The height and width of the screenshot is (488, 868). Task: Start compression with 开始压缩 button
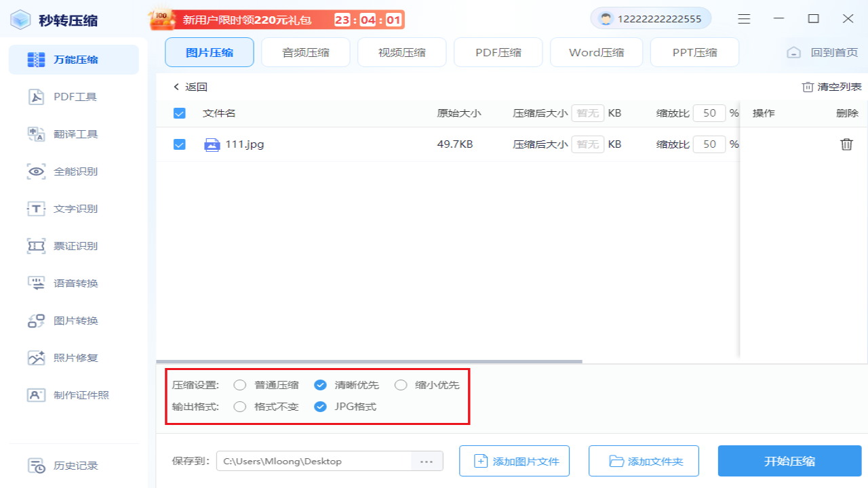click(x=789, y=461)
